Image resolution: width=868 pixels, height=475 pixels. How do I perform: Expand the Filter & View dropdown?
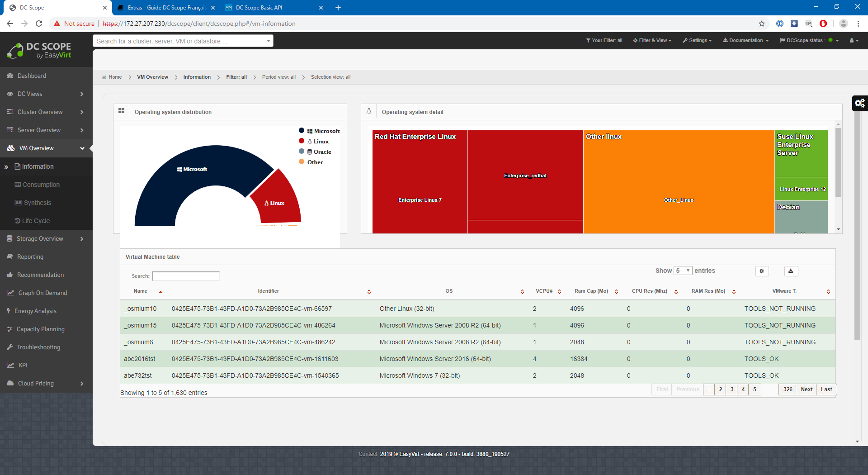coord(652,40)
